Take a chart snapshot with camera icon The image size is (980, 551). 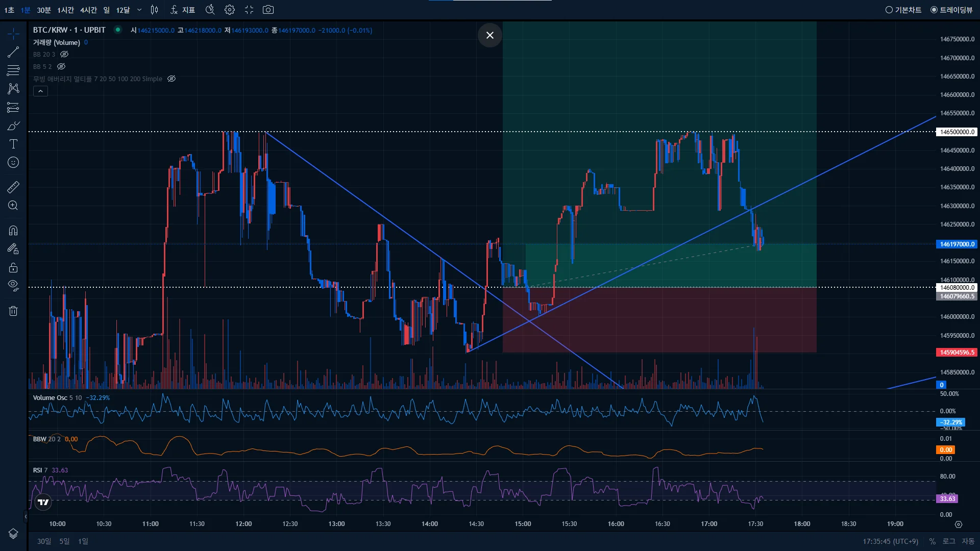268,10
